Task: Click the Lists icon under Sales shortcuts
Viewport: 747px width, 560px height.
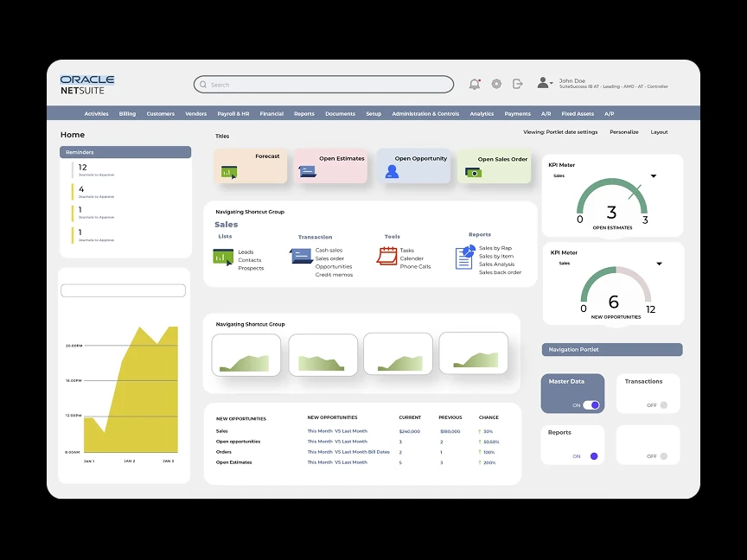Action: tap(222, 257)
